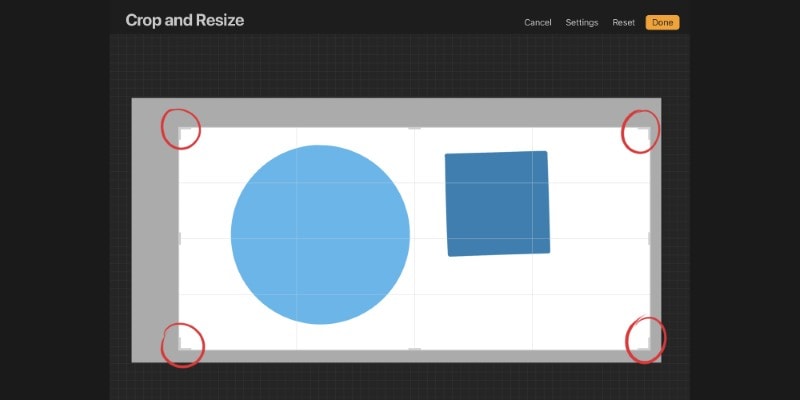Screen dimensions: 800x400
Task: Confirm crop with the Done button
Action: click(x=662, y=22)
